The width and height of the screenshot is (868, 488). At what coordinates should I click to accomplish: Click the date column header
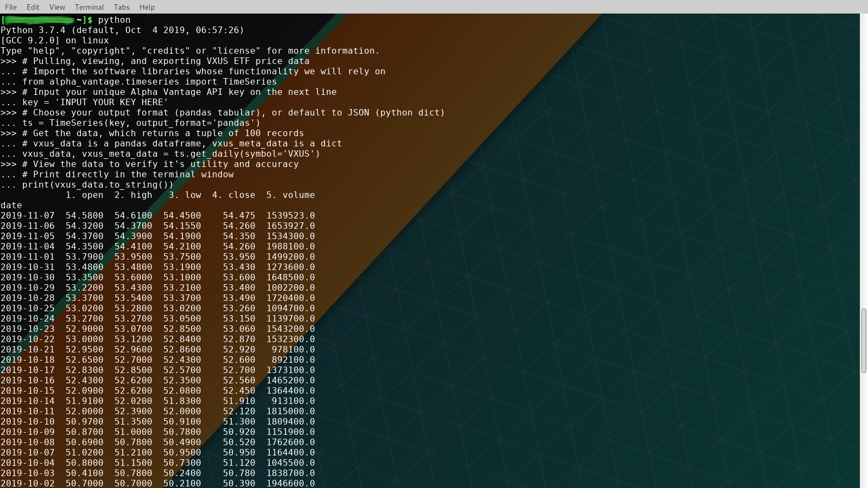pos(11,205)
